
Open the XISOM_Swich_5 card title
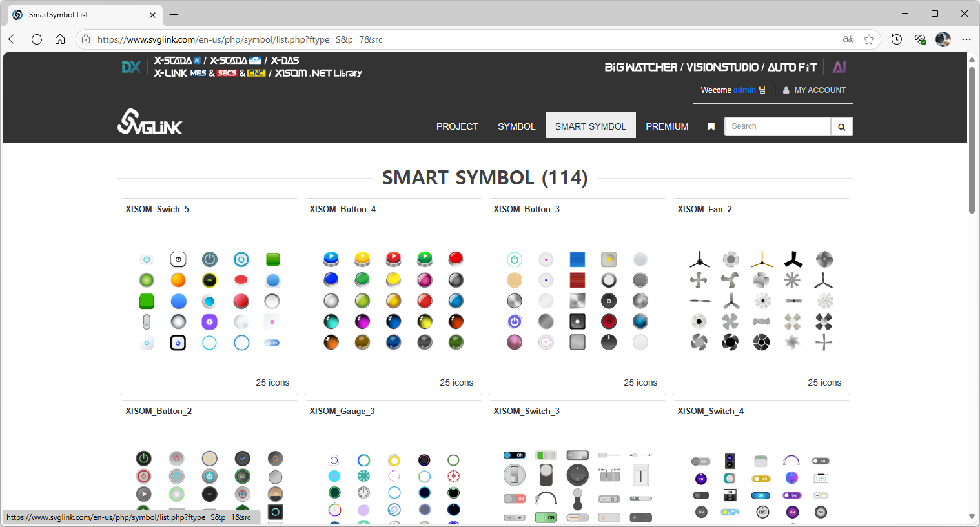pos(157,209)
